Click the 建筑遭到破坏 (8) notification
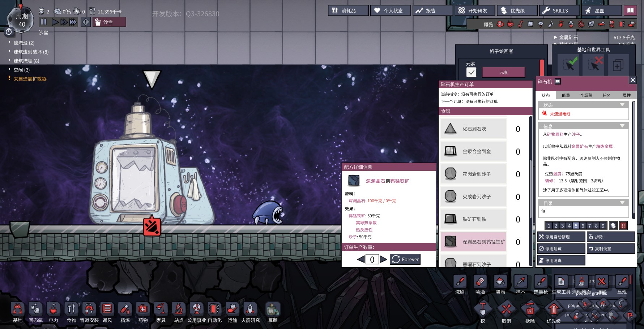Viewport: 644px width, 329px height. pyautogui.click(x=31, y=52)
